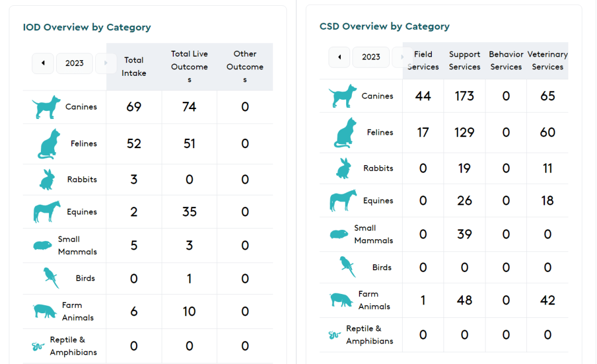This screenshot has height=364, width=597.
Task: Click the Canines dog icon in IOD table
Action: pos(46,108)
